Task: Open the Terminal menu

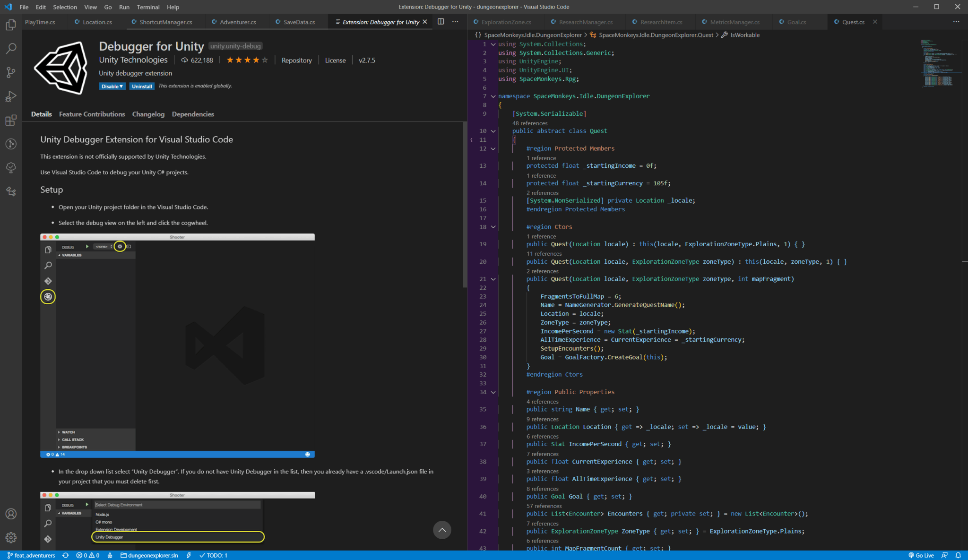Action: point(148,7)
